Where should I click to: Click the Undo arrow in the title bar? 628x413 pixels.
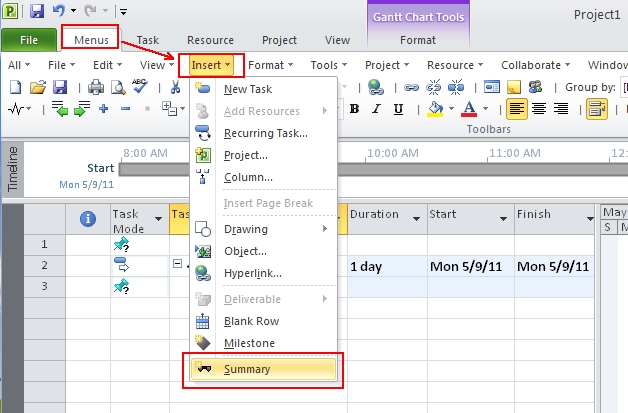(60, 11)
